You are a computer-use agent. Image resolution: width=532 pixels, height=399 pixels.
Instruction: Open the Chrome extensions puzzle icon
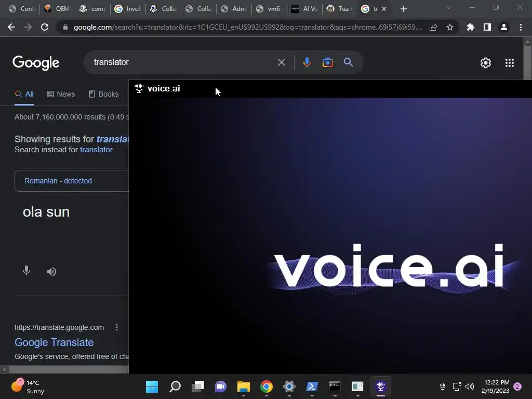(470, 27)
